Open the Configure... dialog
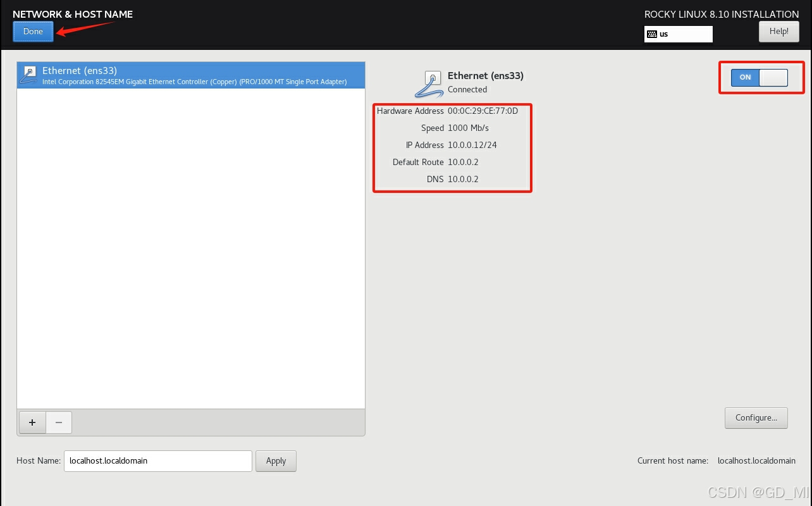 756,417
